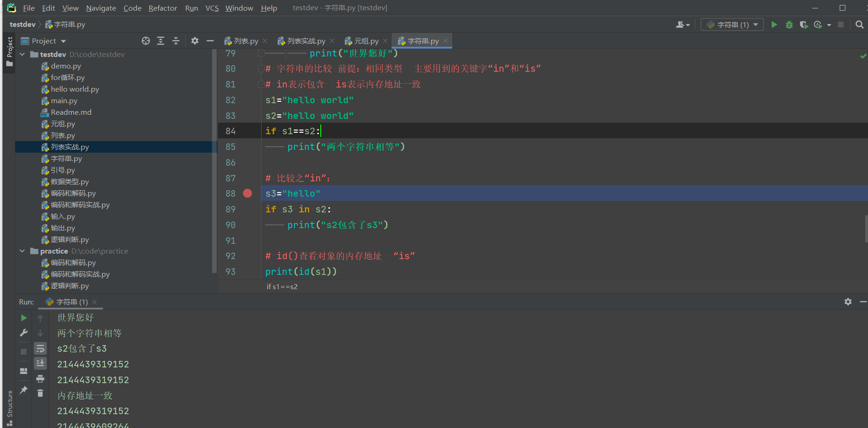This screenshot has width=868, height=428.
Task: Open the Project vertical tool tab
Action: tap(10, 51)
